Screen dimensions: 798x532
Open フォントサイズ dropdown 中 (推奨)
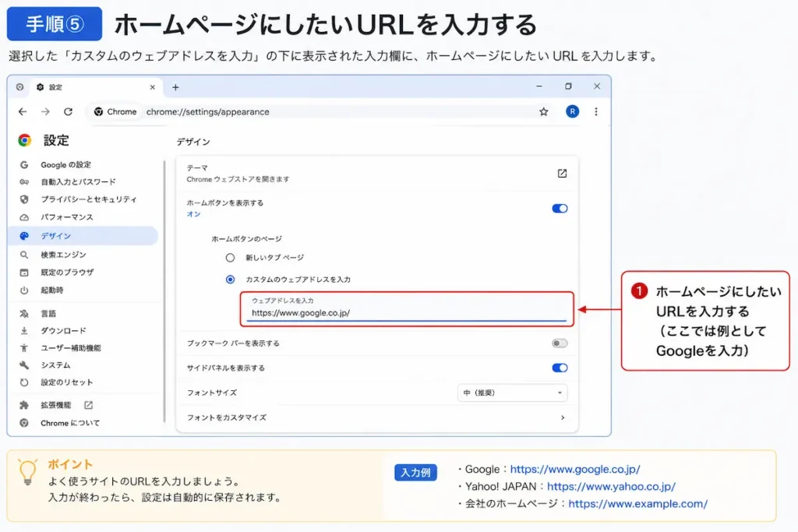[x=512, y=393]
